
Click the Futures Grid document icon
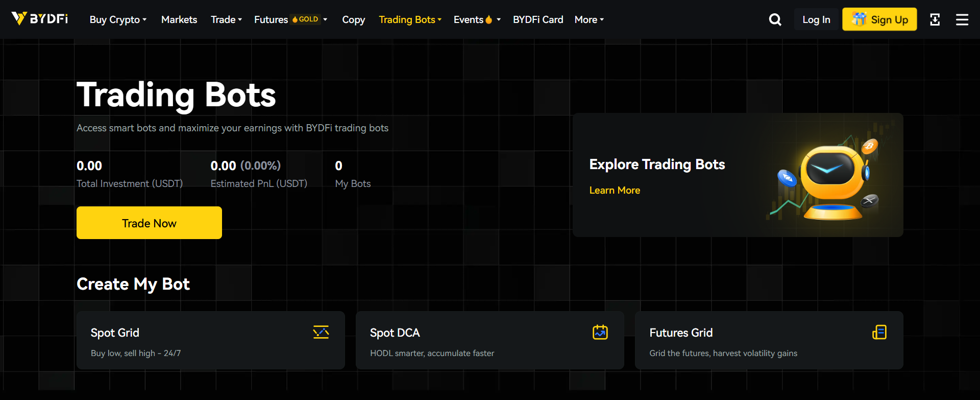[x=879, y=332]
